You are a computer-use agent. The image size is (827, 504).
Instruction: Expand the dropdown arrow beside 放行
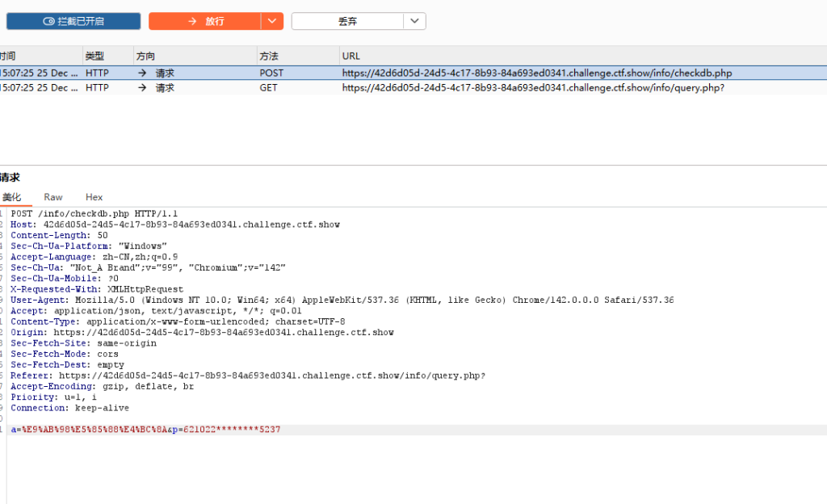[272, 21]
